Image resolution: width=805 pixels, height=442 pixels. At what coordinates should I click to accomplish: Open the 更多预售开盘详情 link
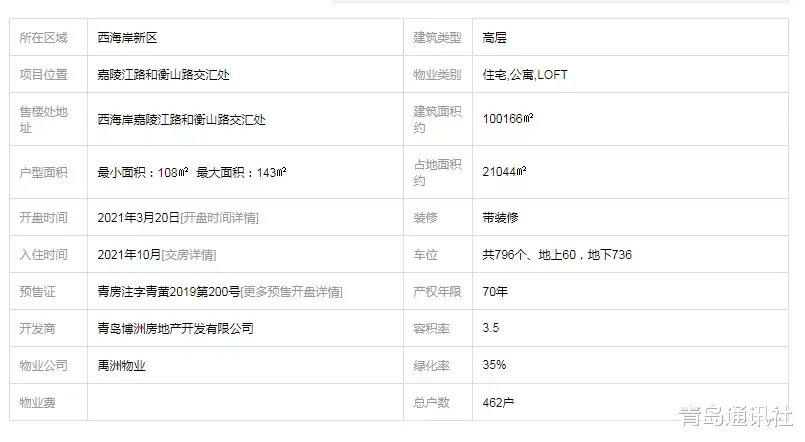click(292, 292)
